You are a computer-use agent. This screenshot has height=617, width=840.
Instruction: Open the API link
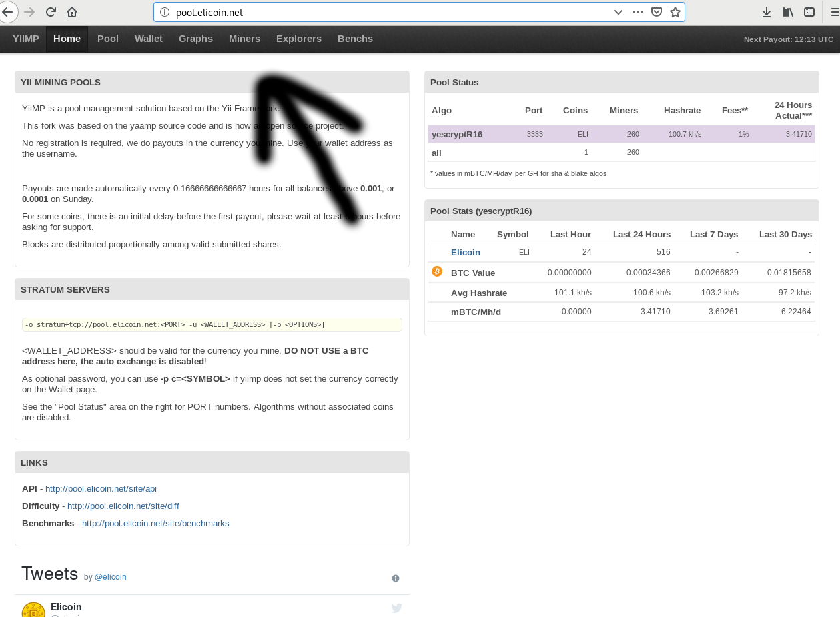[x=101, y=489]
